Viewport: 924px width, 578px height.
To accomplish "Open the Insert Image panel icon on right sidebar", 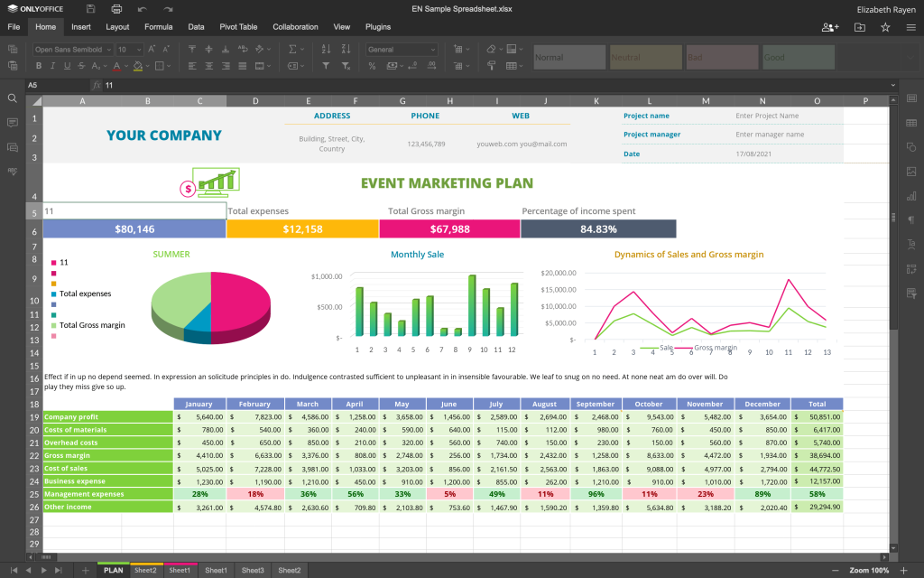I will point(911,170).
